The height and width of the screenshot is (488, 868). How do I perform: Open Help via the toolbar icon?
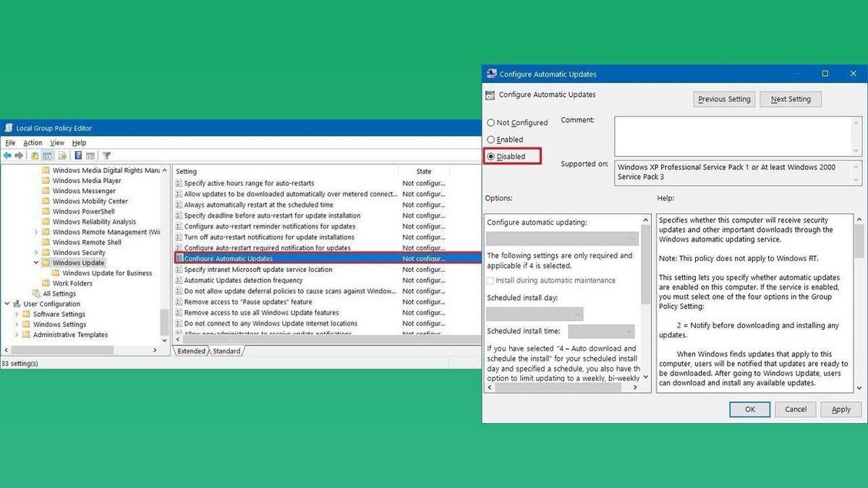(x=77, y=155)
